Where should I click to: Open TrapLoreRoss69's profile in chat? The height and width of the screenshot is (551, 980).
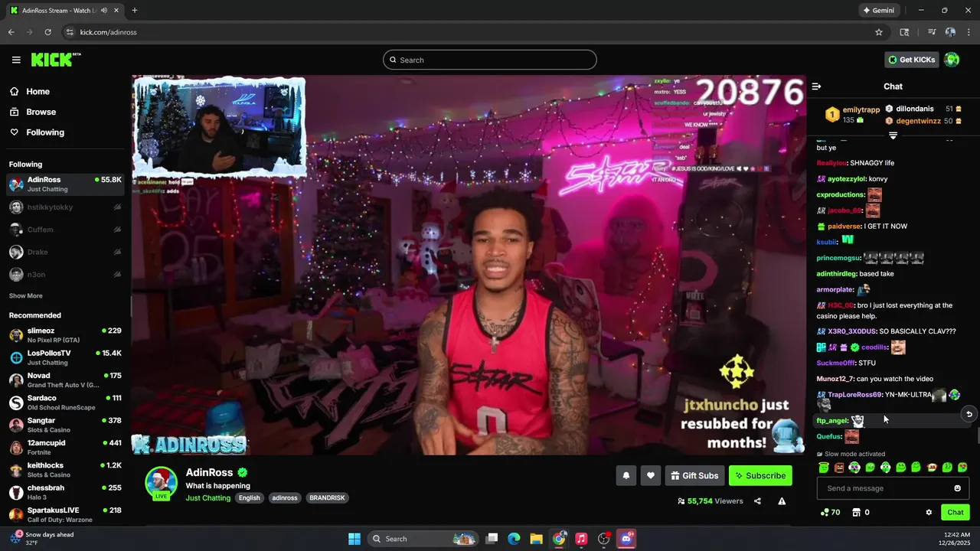854,395
